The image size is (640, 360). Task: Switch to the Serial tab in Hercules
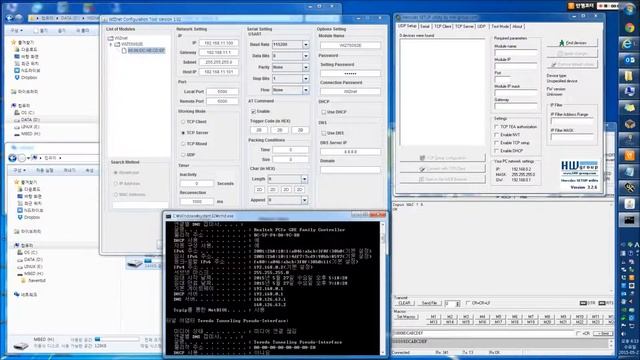click(425, 26)
